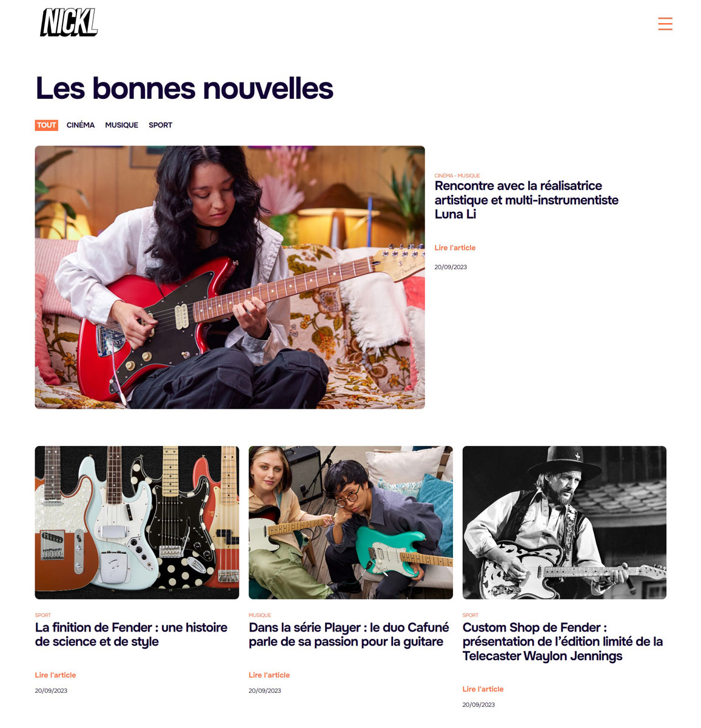The image size is (701, 728).
Task: Filter articles by SPORT
Action: (160, 125)
